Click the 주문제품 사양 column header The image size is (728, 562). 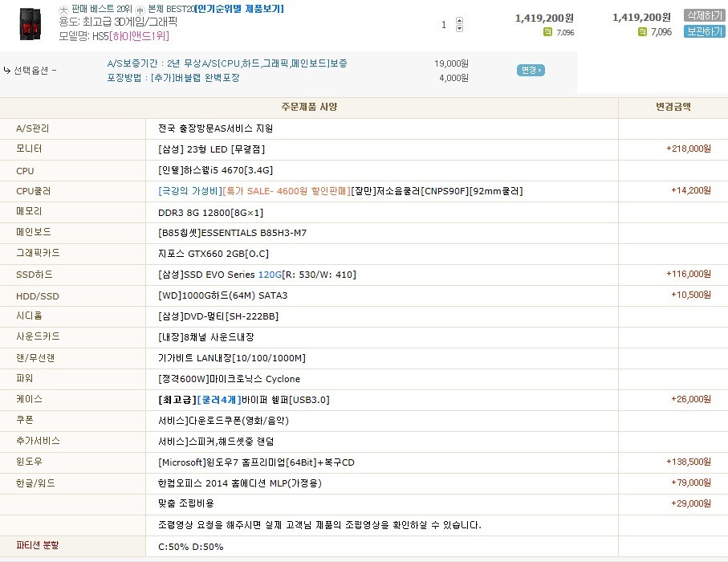309,107
